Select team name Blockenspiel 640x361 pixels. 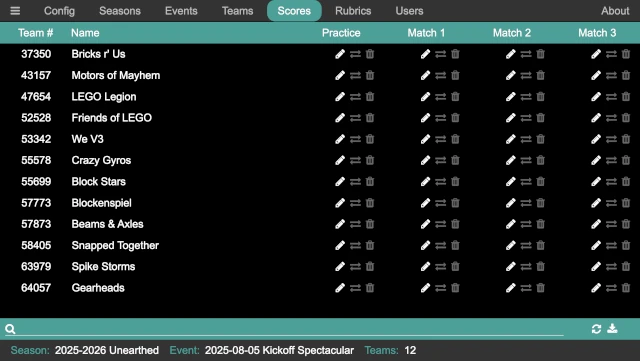pos(101,203)
